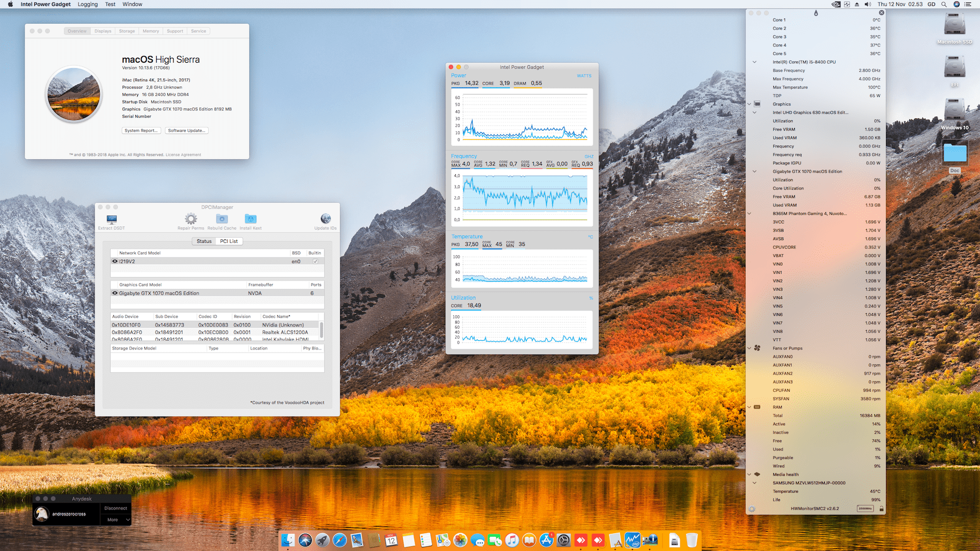
Task: Select Extract DSDT in DPCIManager toolbar
Action: pyautogui.click(x=111, y=220)
